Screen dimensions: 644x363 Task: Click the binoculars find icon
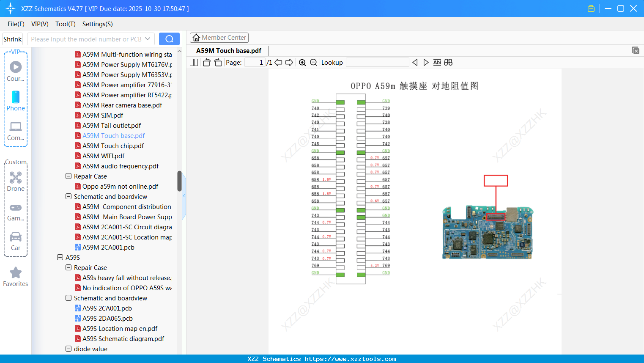pos(448,63)
